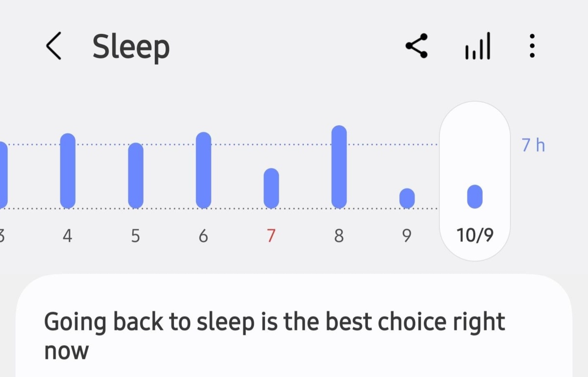
Task: Select the short sleep bar for day 7
Action: (271, 188)
